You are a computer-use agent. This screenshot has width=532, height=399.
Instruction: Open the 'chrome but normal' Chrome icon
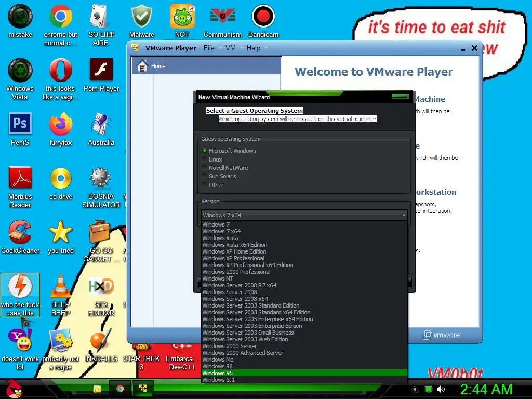coord(60,25)
